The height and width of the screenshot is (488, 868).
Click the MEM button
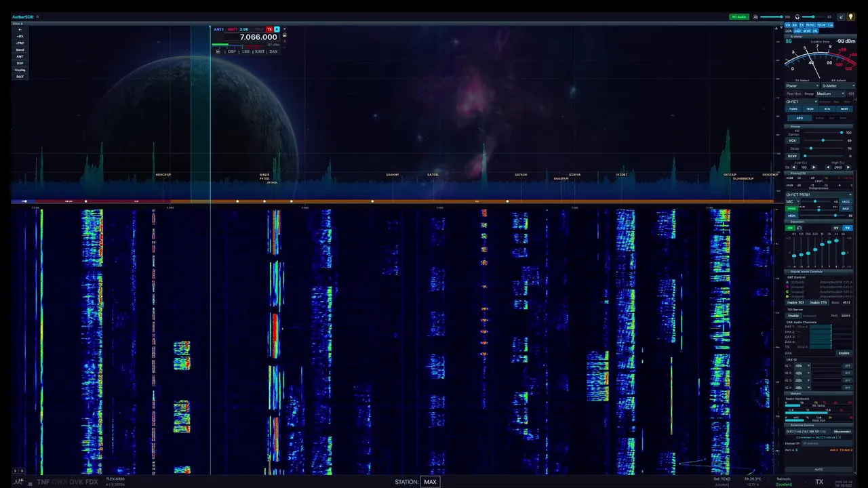click(x=844, y=109)
